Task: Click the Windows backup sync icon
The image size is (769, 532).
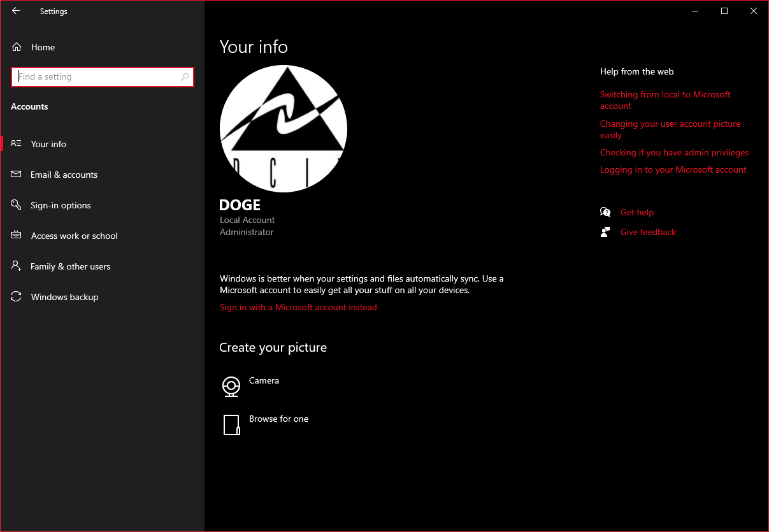Action: click(x=17, y=297)
